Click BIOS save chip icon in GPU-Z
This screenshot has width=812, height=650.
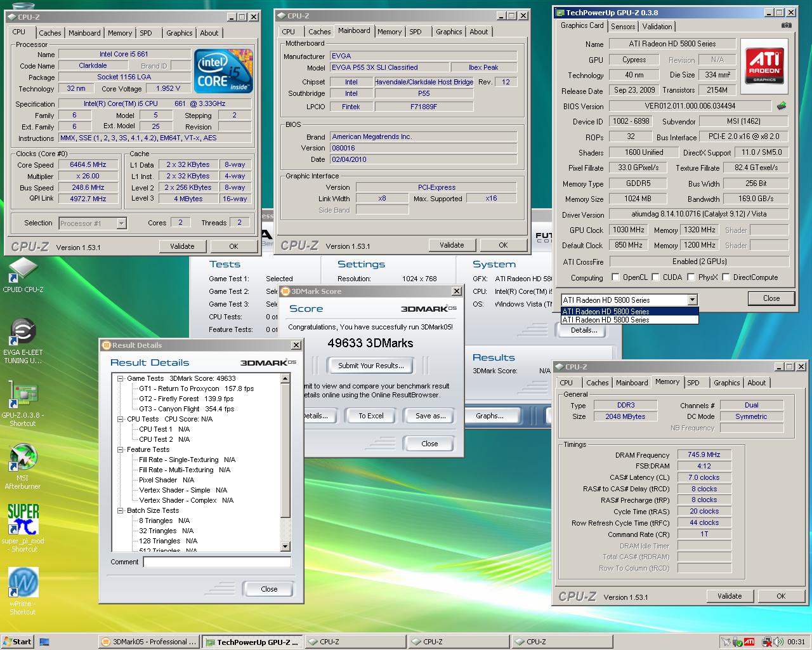click(x=782, y=106)
